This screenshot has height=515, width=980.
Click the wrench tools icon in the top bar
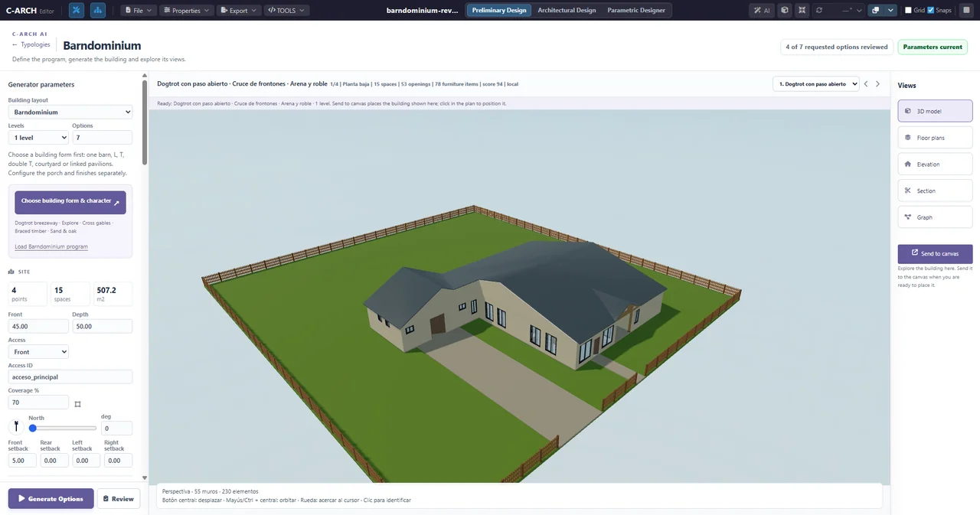(x=77, y=11)
